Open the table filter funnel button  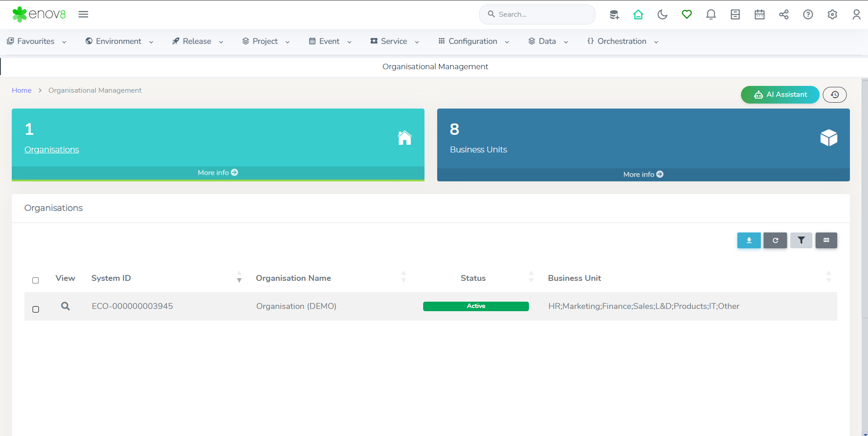[x=801, y=241]
